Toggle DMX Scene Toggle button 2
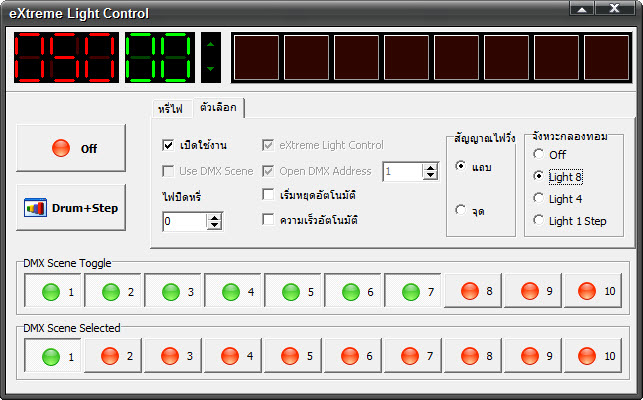Image resolution: width=643 pixels, height=400 pixels. (112, 291)
